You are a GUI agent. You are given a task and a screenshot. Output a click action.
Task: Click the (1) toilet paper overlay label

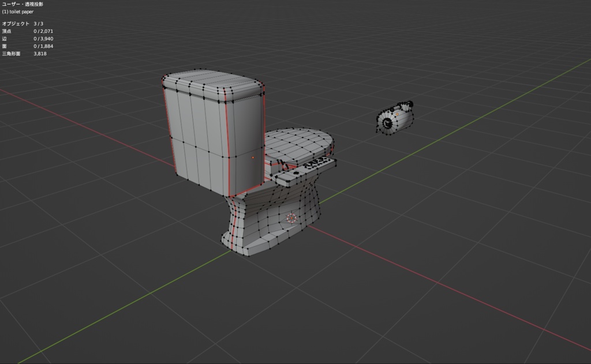click(x=18, y=11)
